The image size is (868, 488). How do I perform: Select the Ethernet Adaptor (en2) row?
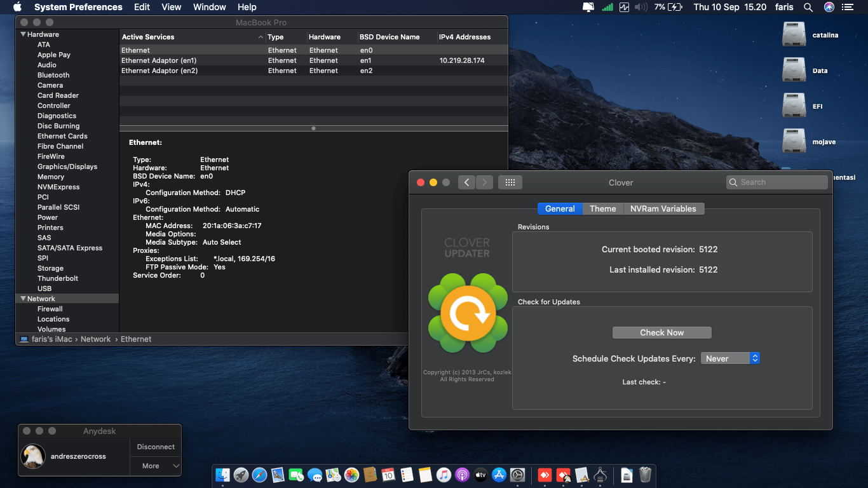click(314, 71)
